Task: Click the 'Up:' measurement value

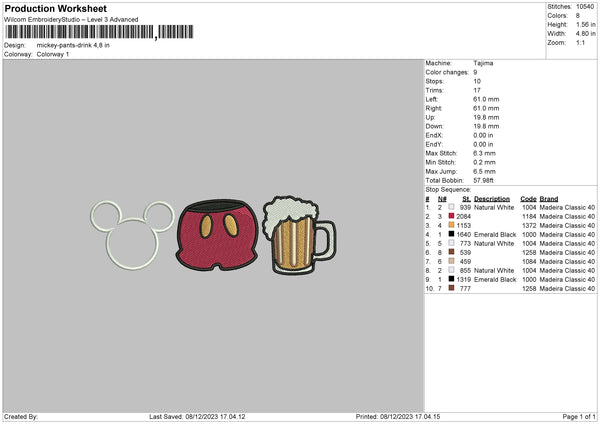Action: [x=486, y=117]
